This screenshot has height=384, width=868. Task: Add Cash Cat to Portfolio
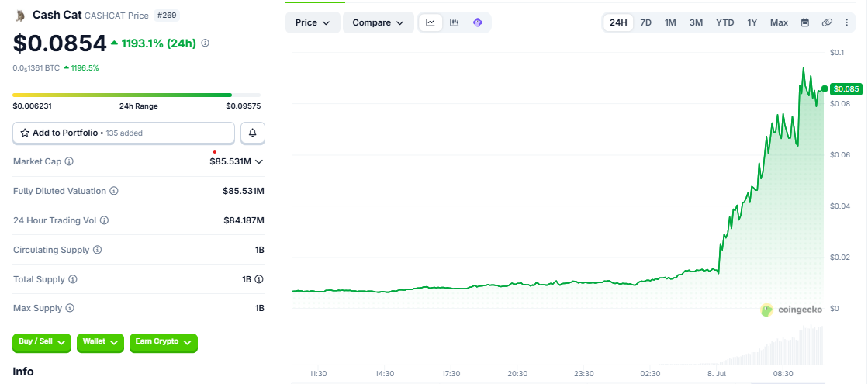[124, 133]
